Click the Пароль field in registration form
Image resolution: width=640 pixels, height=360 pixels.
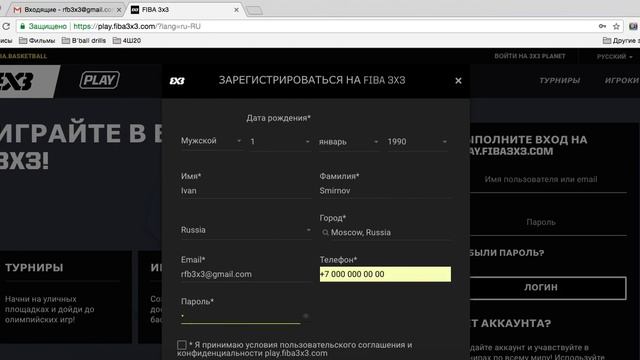tap(240, 316)
